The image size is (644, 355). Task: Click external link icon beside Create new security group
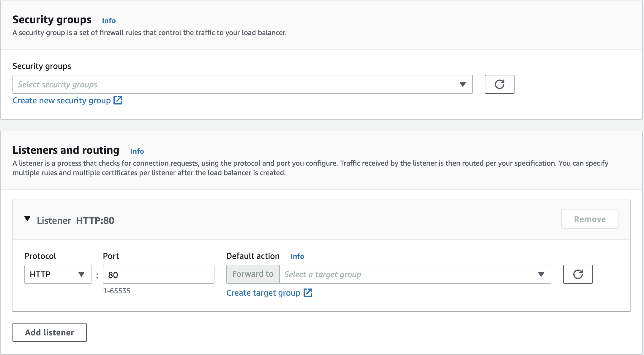coord(118,100)
